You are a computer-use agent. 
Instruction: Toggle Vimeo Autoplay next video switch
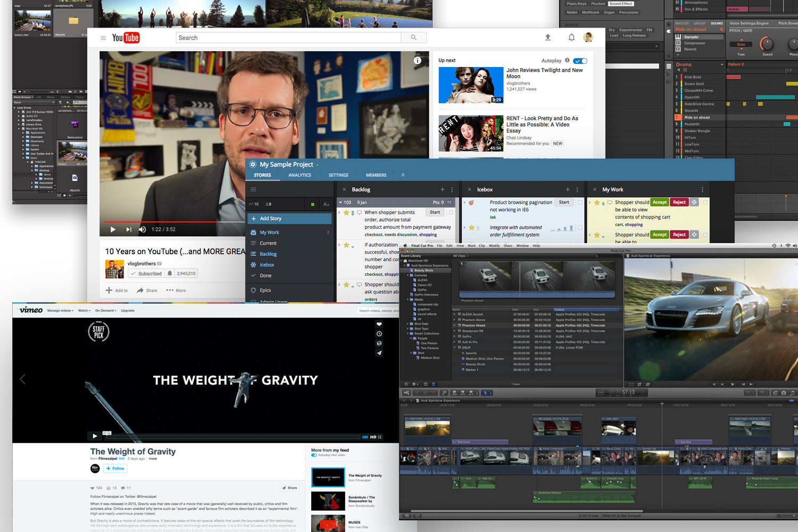click(x=314, y=455)
